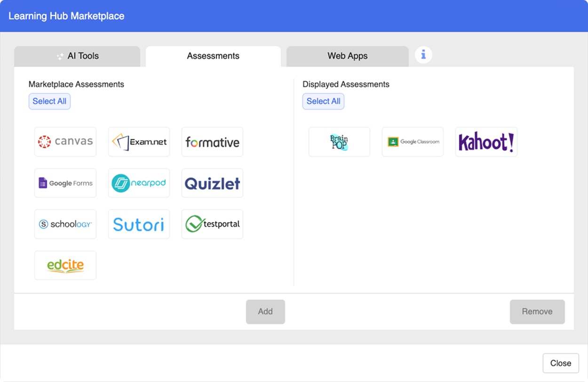Pick the Sutori assessment tile
Screen dimensions: 588x382
coord(139,224)
